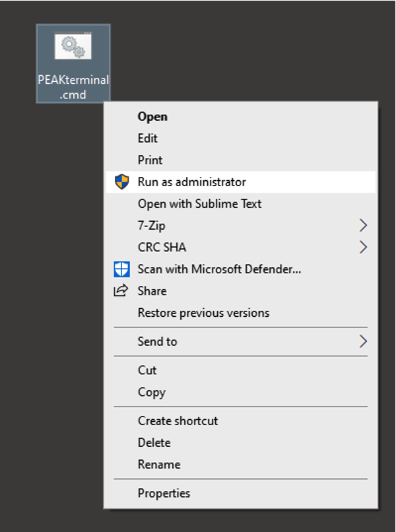The height and width of the screenshot is (532, 396).
Task: Select the PEAKterminal.cmd desktop file icon
Action: (x=73, y=48)
